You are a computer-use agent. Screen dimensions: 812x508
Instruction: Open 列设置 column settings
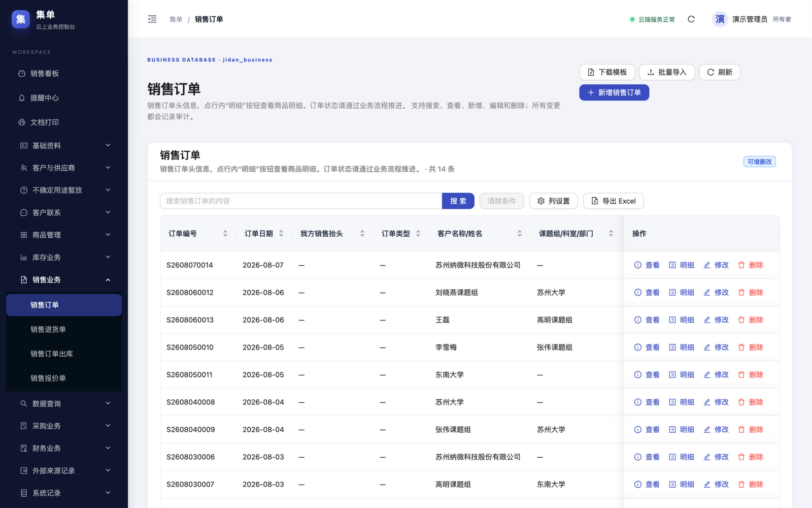pyautogui.click(x=554, y=201)
